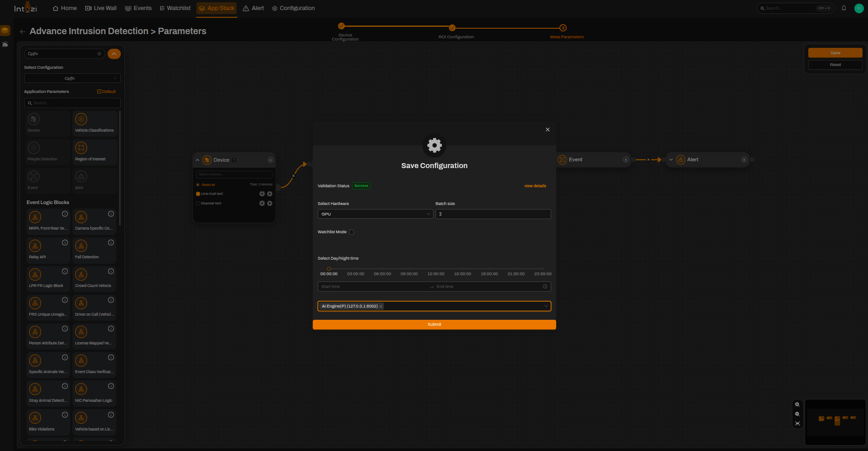The height and width of the screenshot is (451, 868).
Task: Open info for MRPL Front Rear block
Action: click(65, 214)
